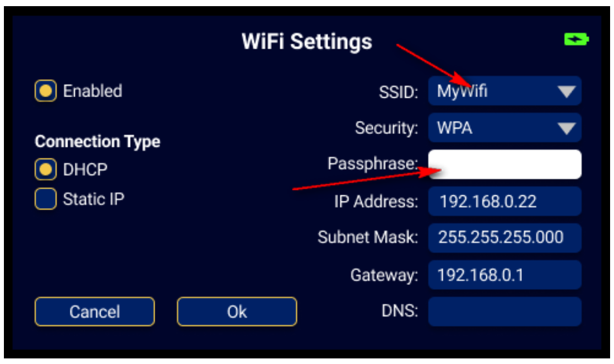
Task: Click the Connection Type heading
Action: (x=98, y=141)
